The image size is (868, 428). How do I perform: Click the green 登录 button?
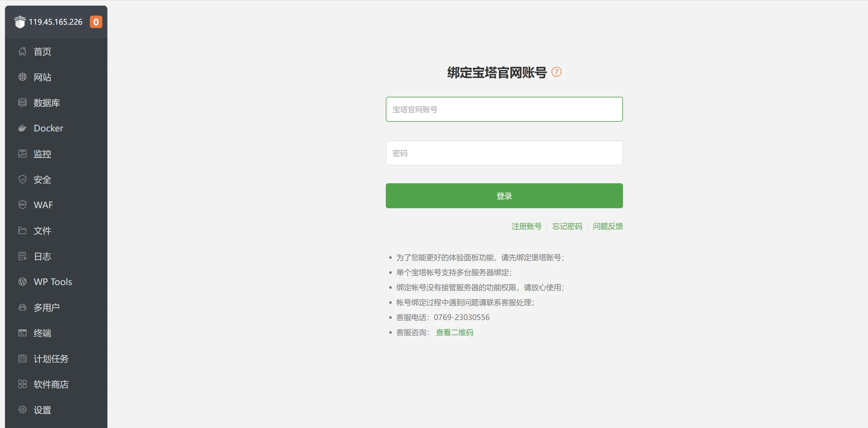[504, 196]
